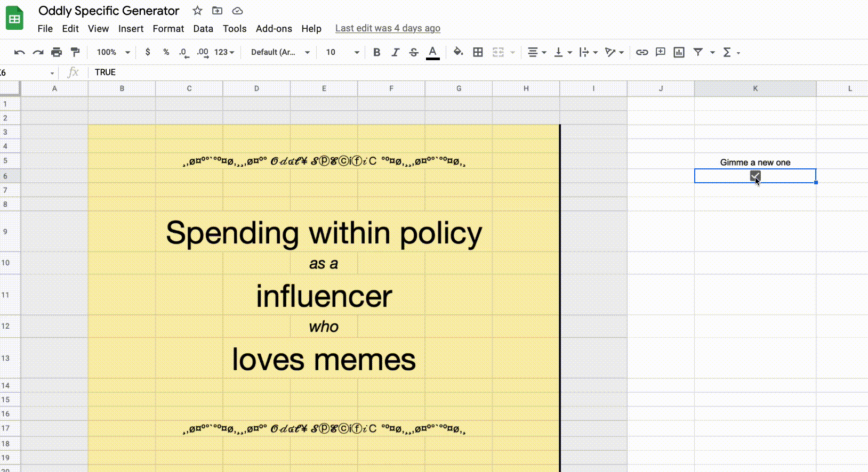Viewport: 868px width, 472px height.
Task: Star the Oddly Specific Generator document
Action: point(197,11)
